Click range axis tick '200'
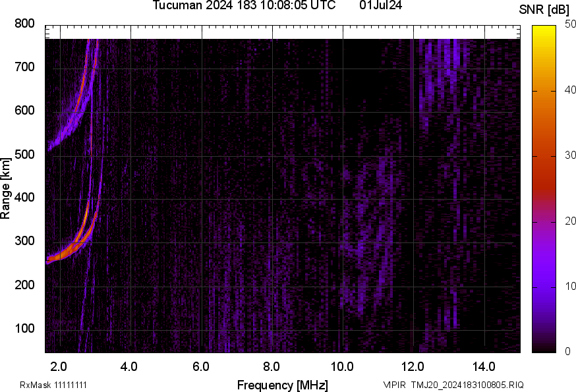 click(x=24, y=285)
